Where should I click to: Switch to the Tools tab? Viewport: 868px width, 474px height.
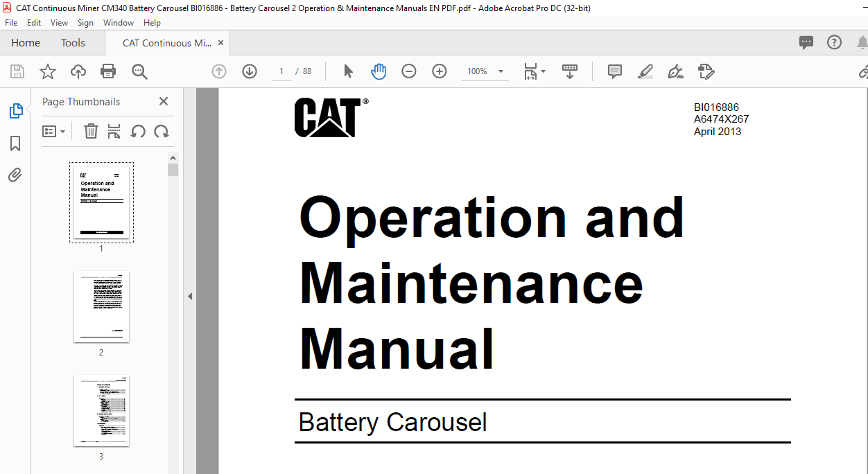click(73, 43)
